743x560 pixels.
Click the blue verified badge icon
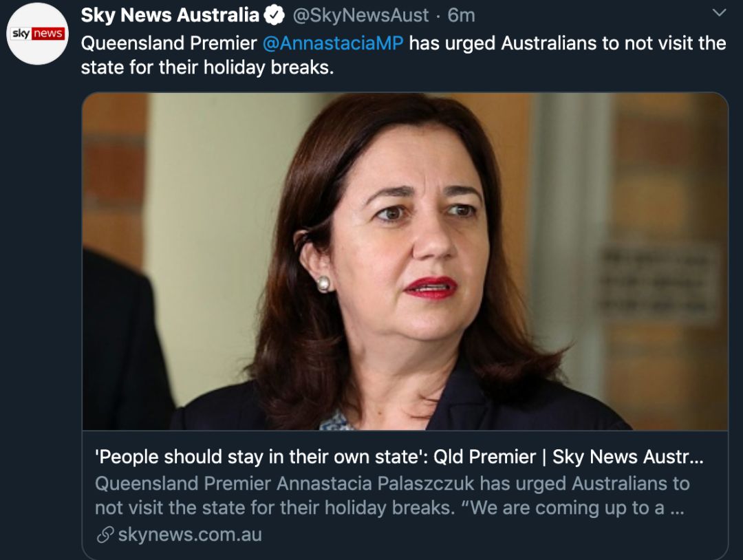pos(274,16)
